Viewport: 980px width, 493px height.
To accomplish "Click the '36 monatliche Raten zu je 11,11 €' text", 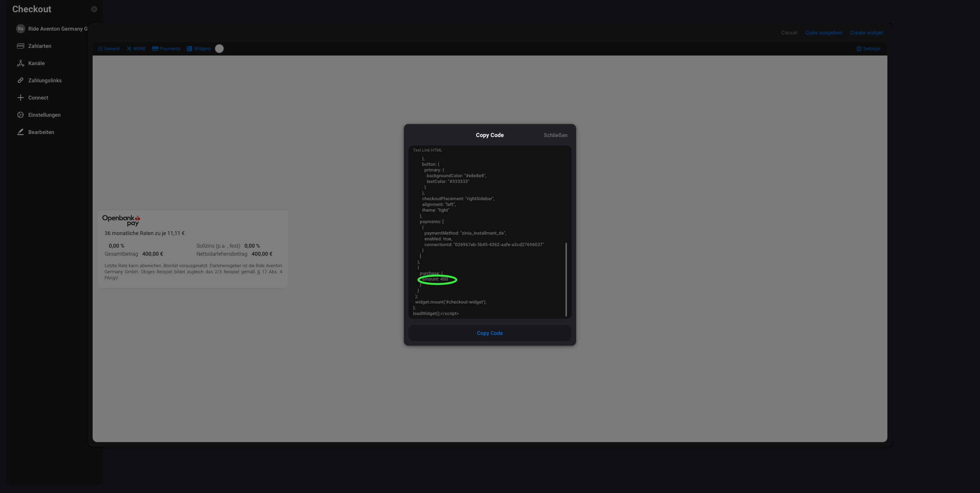I will pyautogui.click(x=145, y=233).
